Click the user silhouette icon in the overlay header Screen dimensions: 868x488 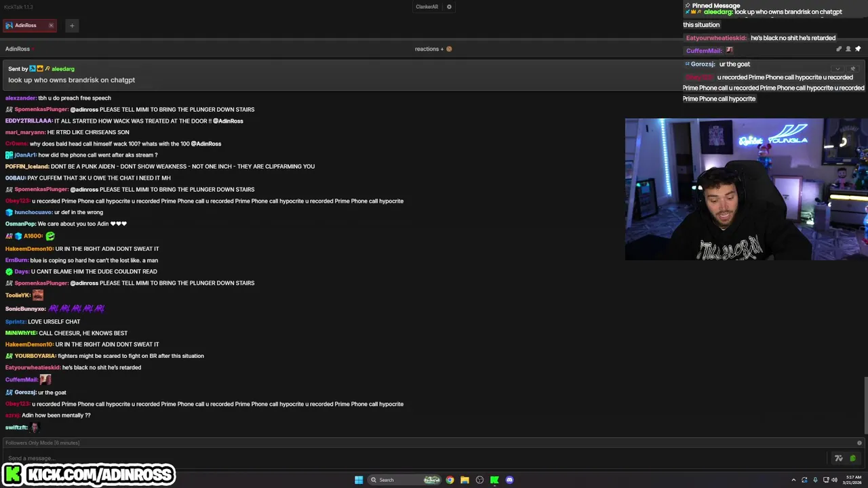point(848,49)
